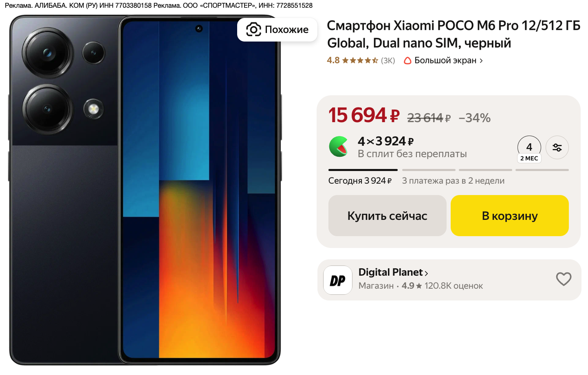The width and height of the screenshot is (588, 375).
Task: Click the red Большой экран badge icon
Action: coord(407,61)
